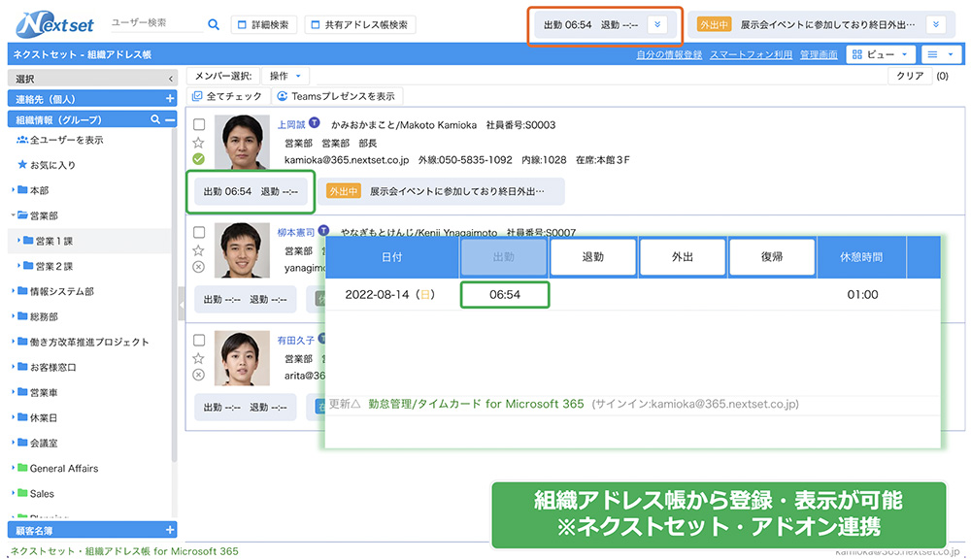971x560 pixels.
Task: Open the hamburger menu dropdown
Action: (x=941, y=54)
